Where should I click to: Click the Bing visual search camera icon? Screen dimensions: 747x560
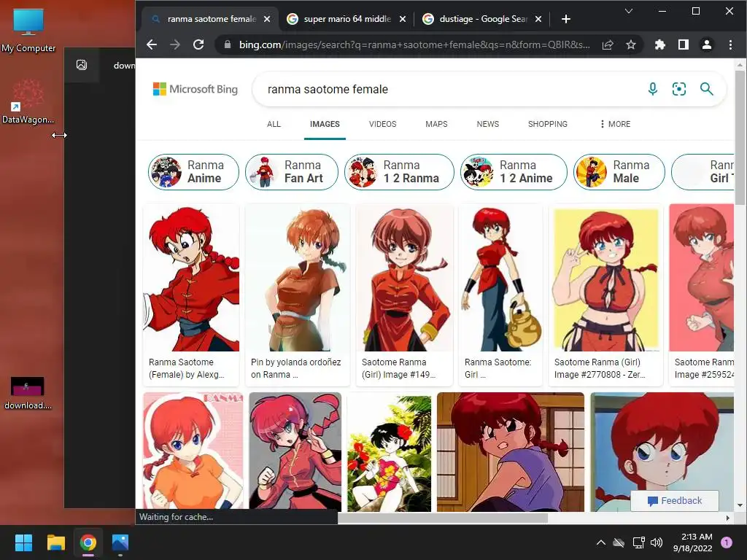[x=679, y=89]
